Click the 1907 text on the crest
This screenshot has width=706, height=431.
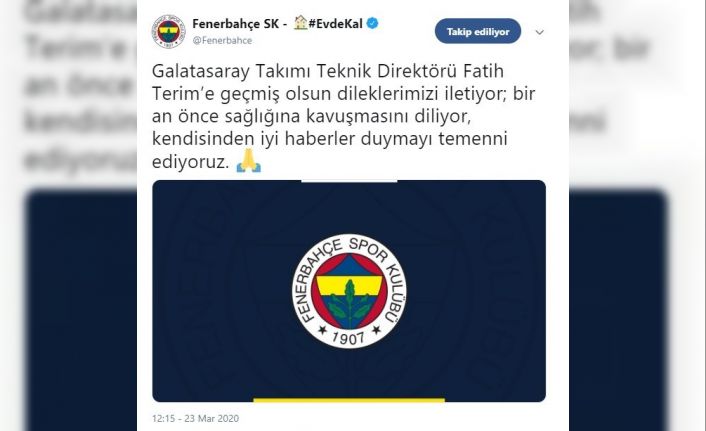coord(348,338)
